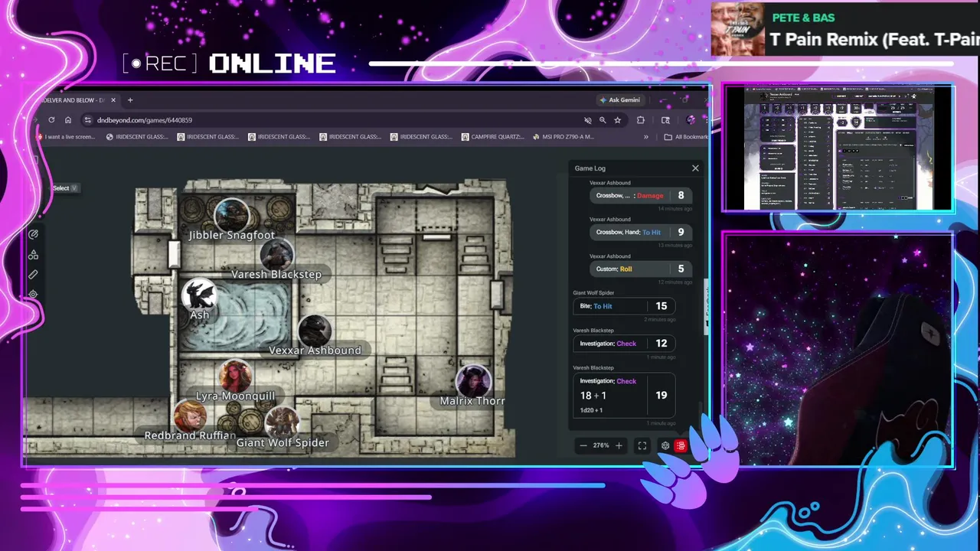Toggle the red Game Log button
This screenshot has width=980, height=551.
click(681, 445)
